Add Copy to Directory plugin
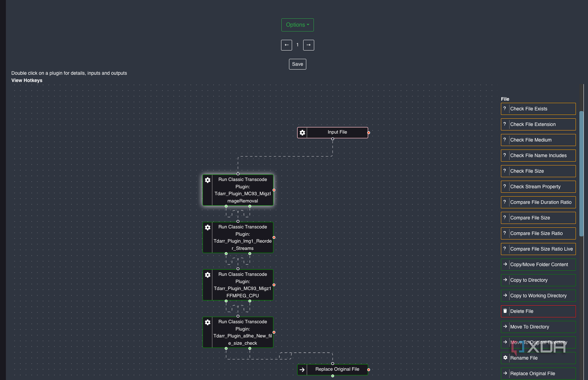 (x=538, y=280)
